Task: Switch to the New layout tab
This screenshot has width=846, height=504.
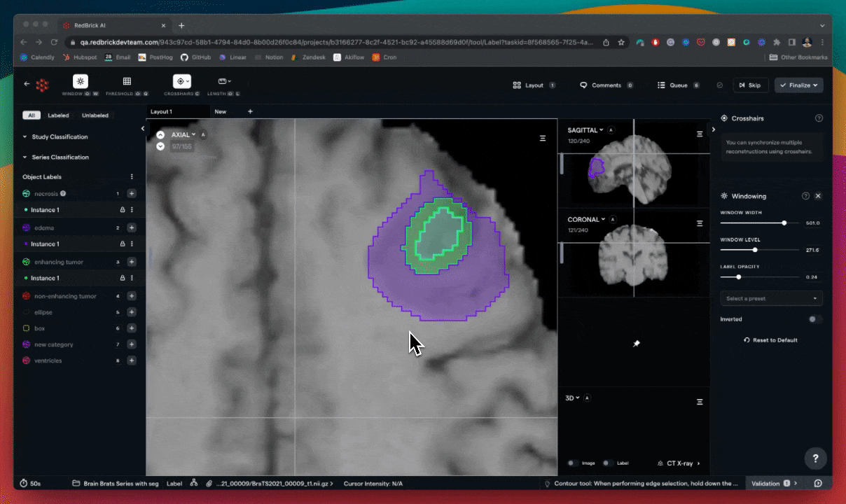Action: click(221, 112)
